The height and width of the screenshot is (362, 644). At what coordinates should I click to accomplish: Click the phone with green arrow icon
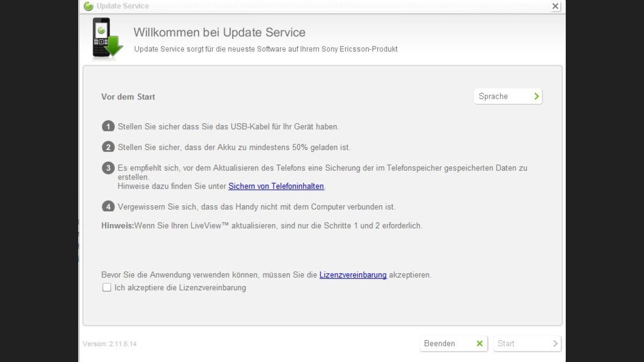pos(106,38)
